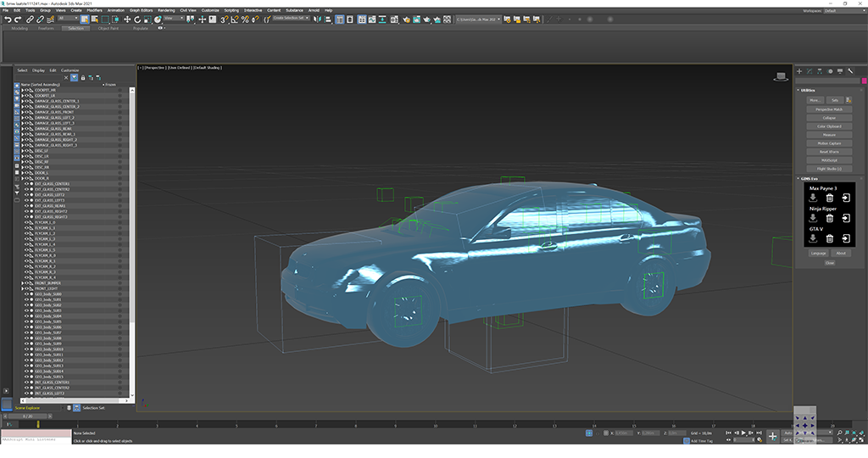The image size is (868, 458).
Task: Click the Reset XForm button
Action: (829, 152)
